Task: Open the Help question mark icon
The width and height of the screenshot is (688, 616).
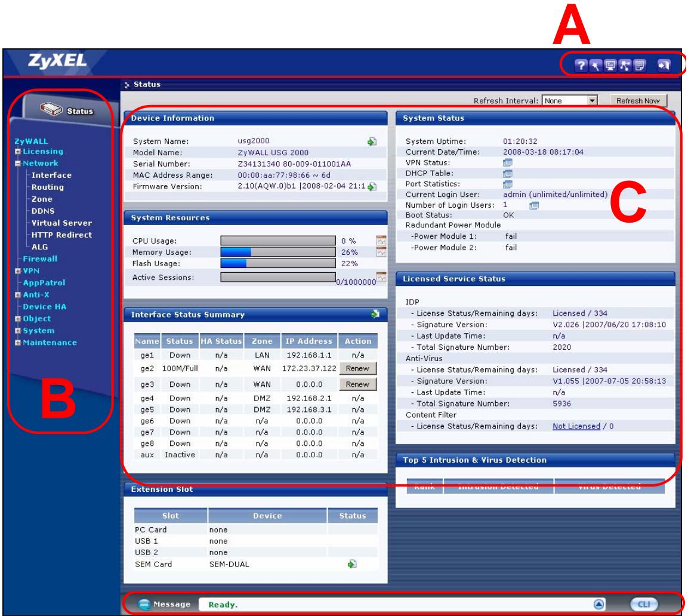Action: click(x=581, y=66)
